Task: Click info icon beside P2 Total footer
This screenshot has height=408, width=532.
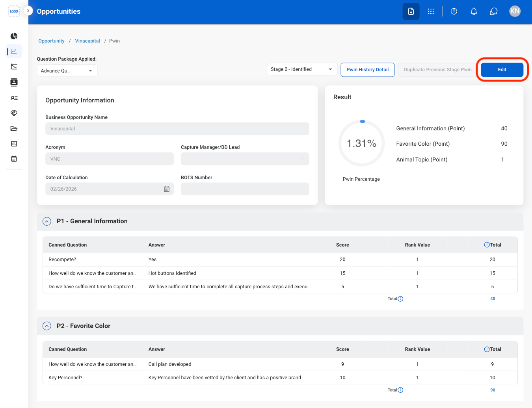Action: pyautogui.click(x=400, y=390)
